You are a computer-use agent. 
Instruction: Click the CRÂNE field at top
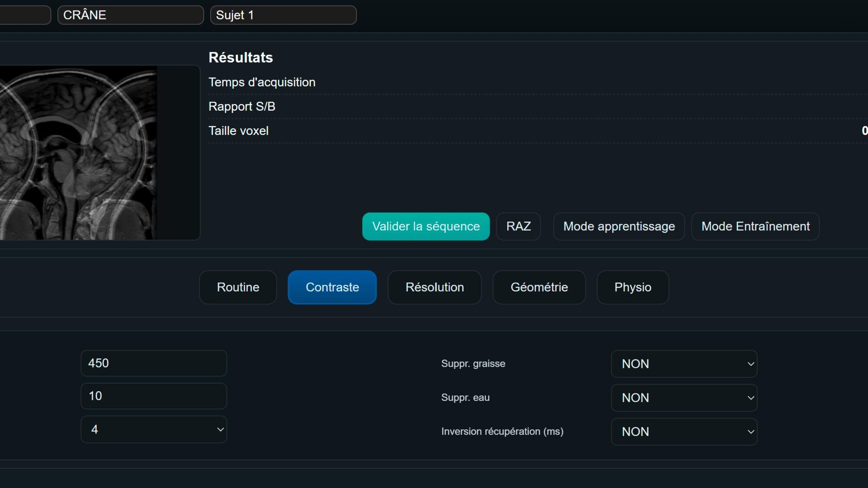[x=130, y=15]
